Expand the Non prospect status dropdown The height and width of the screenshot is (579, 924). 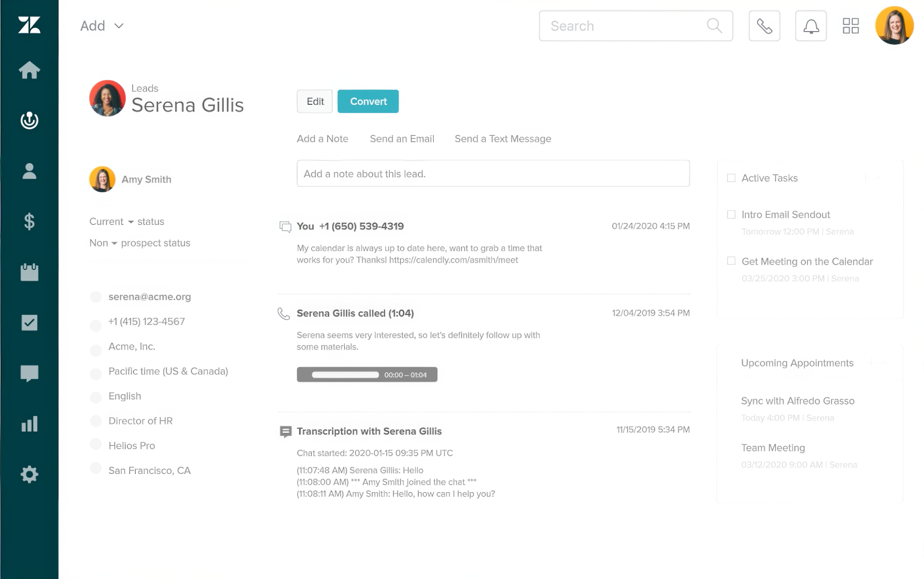(x=140, y=243)
